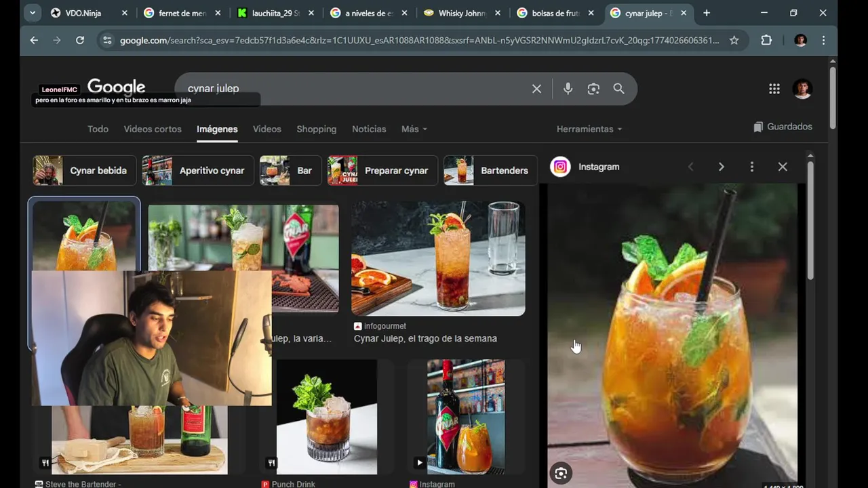Open Google apps grid

click(774, 89)
